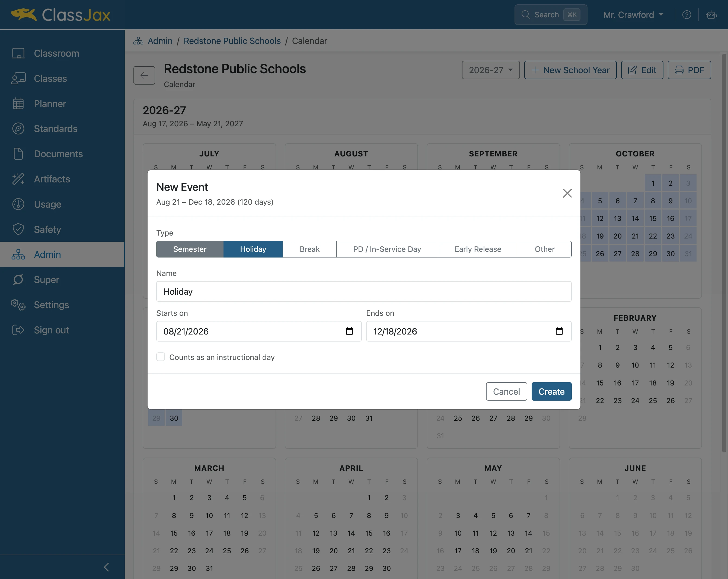Click the Edit calendar button
This screenshot has width=728, height=579.
pyautogui.click(x=642, y=70)
